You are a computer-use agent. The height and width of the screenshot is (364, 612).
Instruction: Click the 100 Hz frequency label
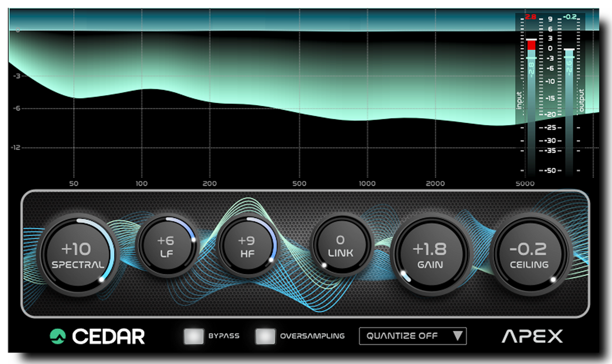[142, 184]
